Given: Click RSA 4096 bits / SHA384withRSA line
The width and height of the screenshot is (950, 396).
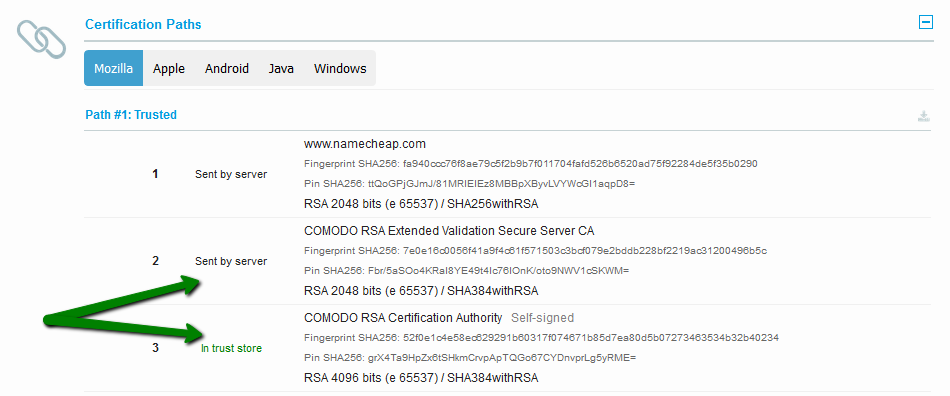Looking at the screenshot, I should (x=421, y=378).
